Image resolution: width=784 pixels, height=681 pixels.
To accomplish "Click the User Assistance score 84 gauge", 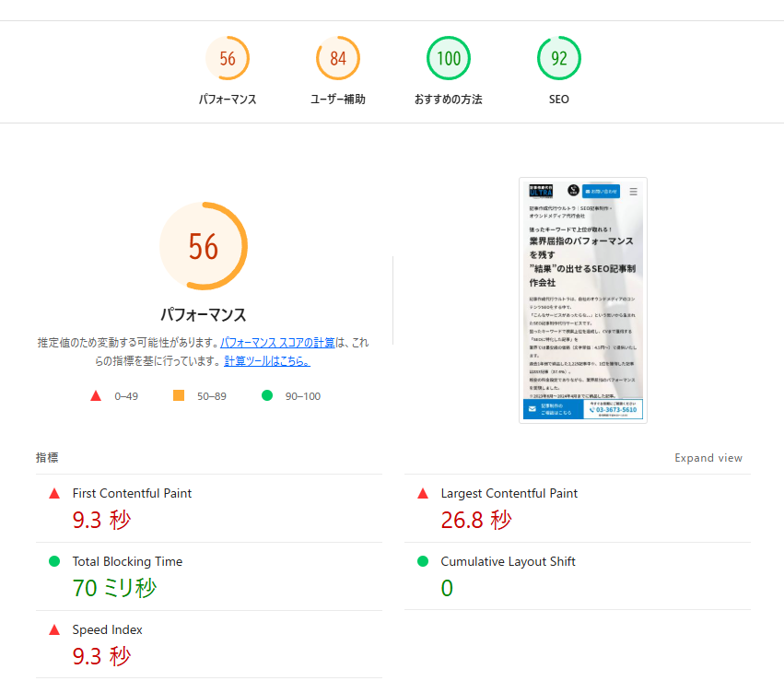I will 338,59.
